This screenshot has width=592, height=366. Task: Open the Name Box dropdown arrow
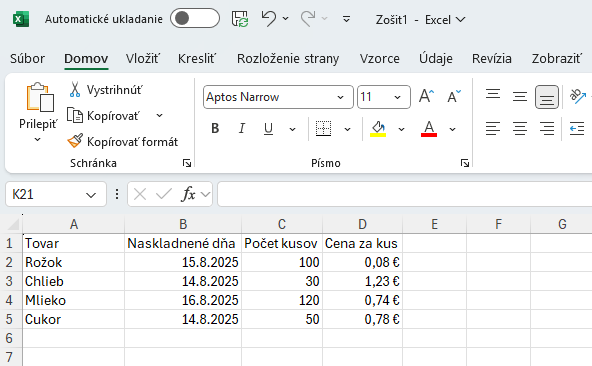point(91,195)
